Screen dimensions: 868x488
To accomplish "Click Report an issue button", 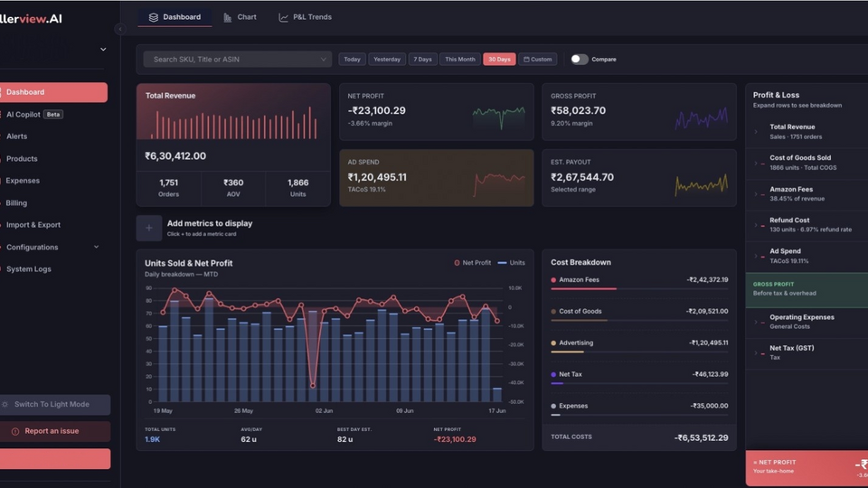I will tap(55, 432).
